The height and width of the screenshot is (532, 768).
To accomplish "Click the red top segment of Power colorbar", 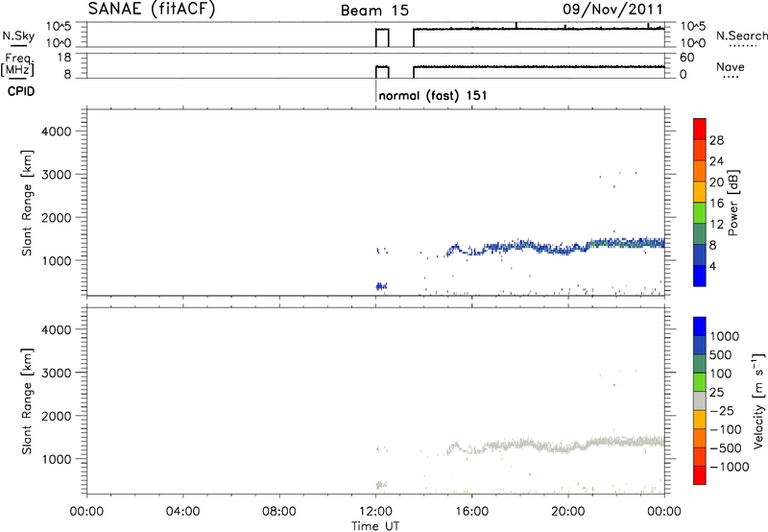I will pyautogui.click(x=700, y=129).
